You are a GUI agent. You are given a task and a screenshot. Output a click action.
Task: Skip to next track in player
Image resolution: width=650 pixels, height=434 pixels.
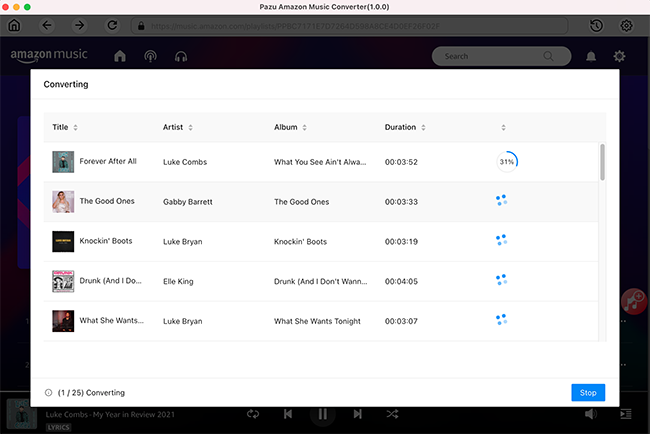point(357,414)
